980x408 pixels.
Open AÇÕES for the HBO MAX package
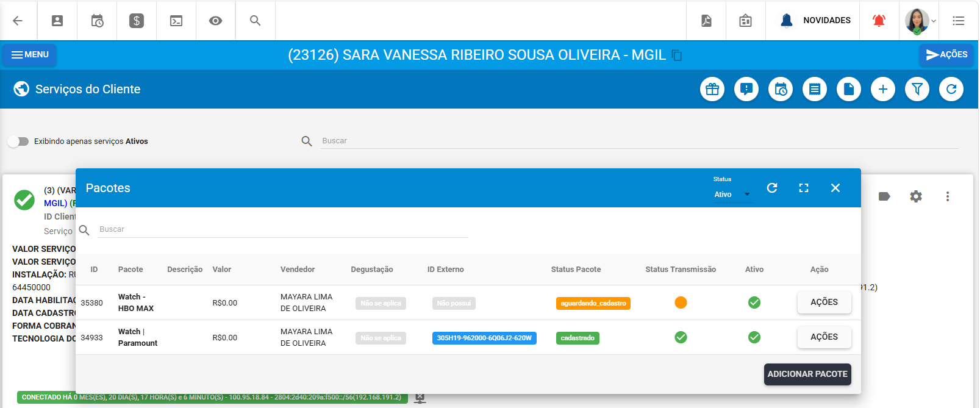(x=824, y=302)
